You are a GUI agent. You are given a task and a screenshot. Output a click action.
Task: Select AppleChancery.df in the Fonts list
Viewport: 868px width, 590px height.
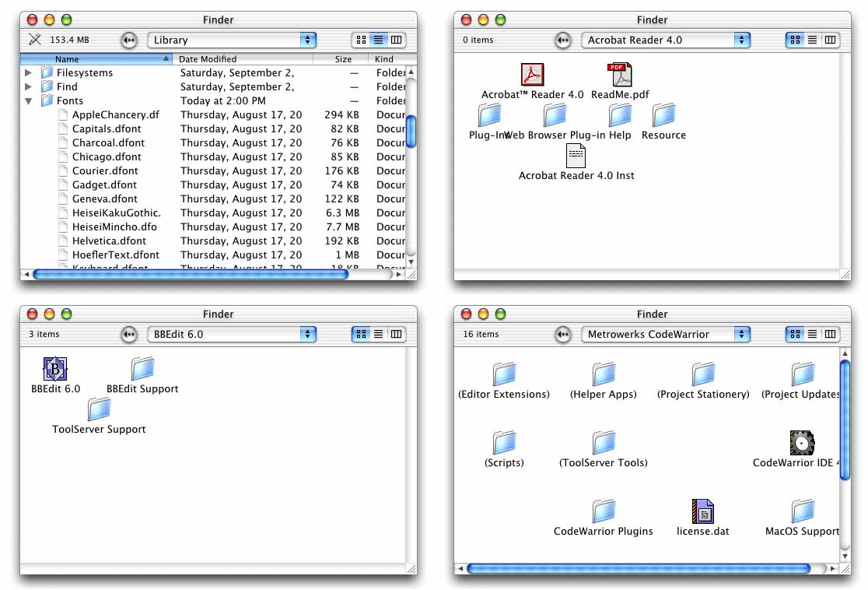116,114
